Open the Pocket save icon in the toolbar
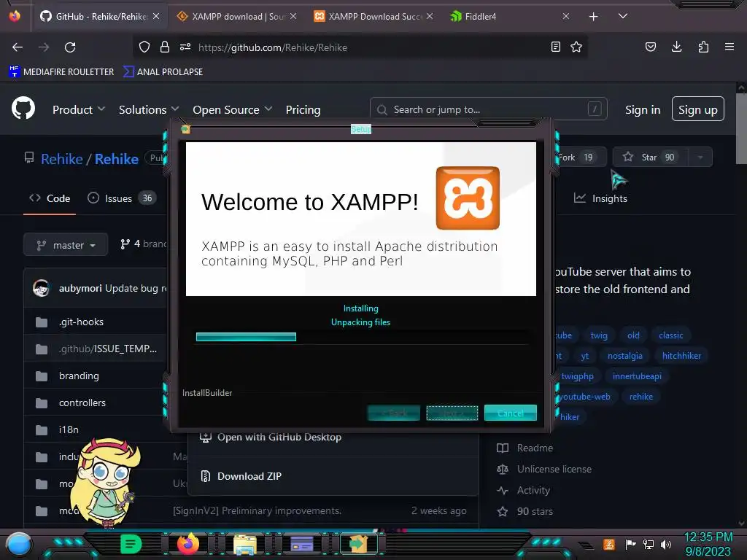The width and height of the screenshot is (747, 560). [x=650, y=47]
